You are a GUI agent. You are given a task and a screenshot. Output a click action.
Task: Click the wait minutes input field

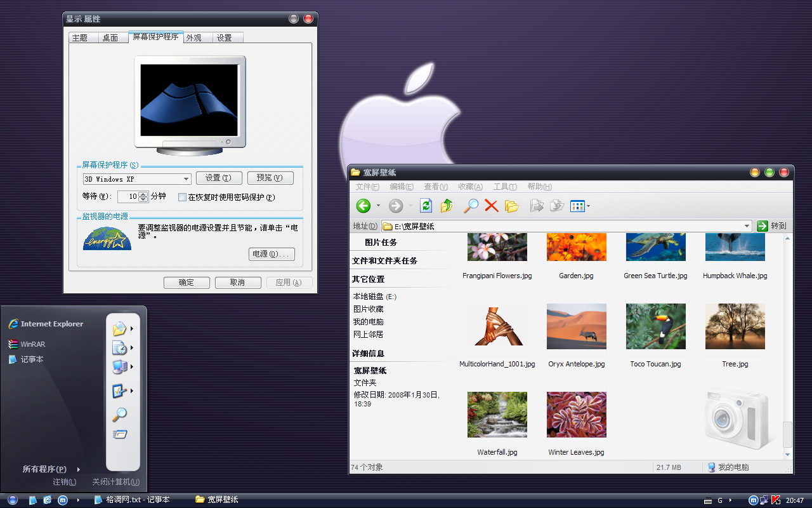tap(128, 197)
